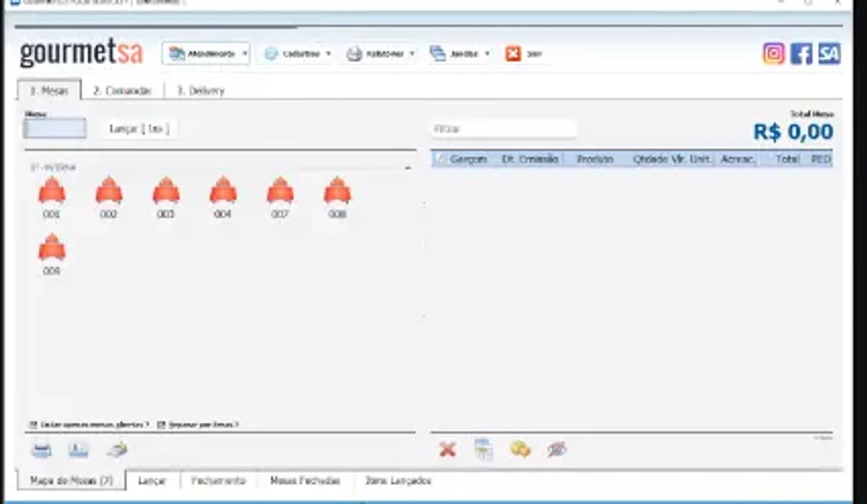Click the red Sair exit icon
Image resolution: width=867 pixels, height=504 pixels.
coord(513,54)
